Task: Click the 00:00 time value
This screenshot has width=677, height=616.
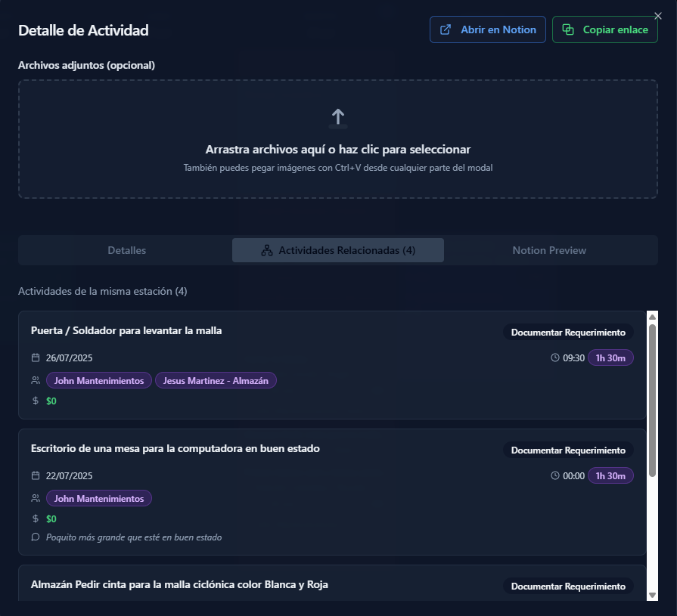Action: coord(574,476)
